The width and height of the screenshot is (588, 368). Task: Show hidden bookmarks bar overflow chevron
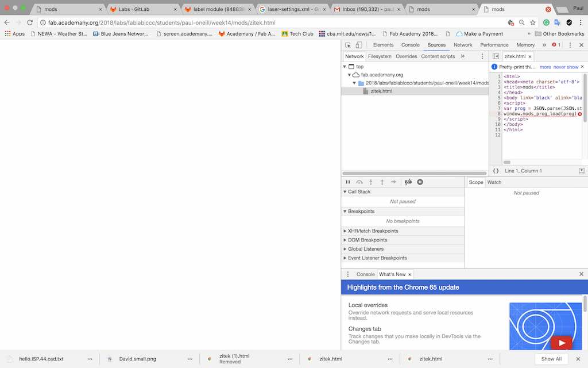pyautogui.click(x=529, y=34)
